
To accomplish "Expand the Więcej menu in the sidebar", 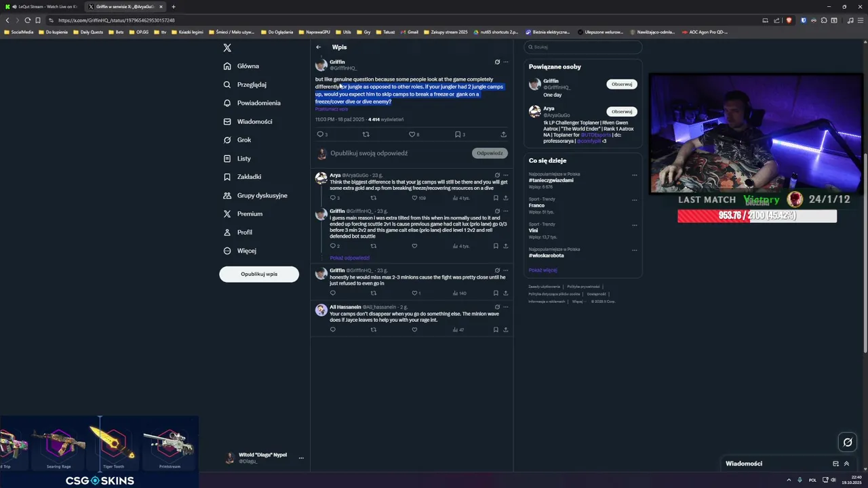I will (239, 250).
